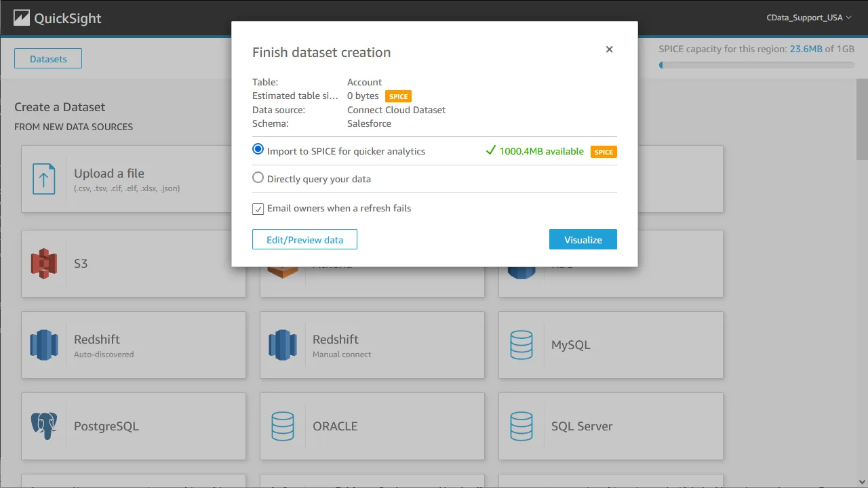Image resolution: width=868 pixels, height=488 pixels.
Task: Click the PostgreSQL elephant icon
Action: point(44,426)
